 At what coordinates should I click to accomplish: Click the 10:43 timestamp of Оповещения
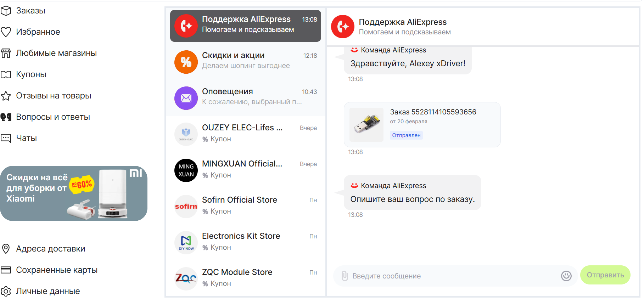coord(309,92)
